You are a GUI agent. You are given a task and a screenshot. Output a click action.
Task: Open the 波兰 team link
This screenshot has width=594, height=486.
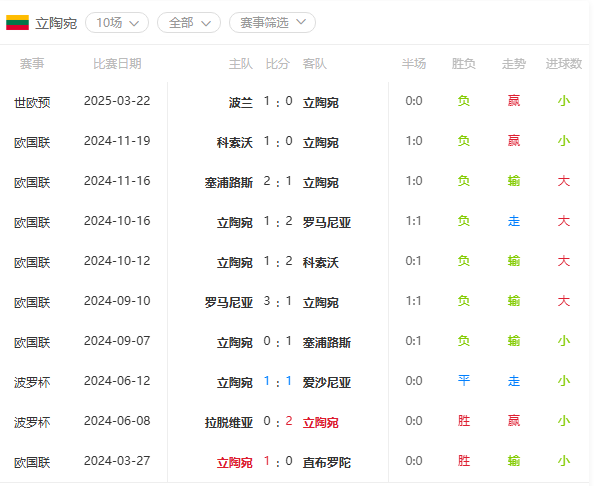point(241,102)
